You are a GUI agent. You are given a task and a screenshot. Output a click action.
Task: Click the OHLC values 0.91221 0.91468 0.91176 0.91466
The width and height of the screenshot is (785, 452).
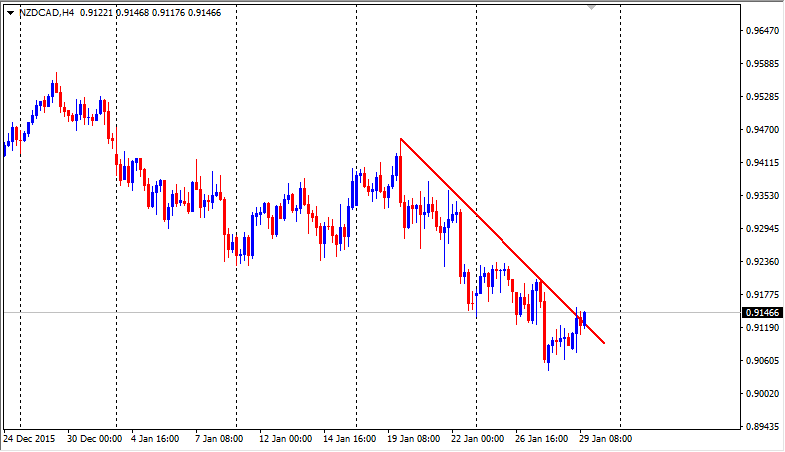coord(151,13)
